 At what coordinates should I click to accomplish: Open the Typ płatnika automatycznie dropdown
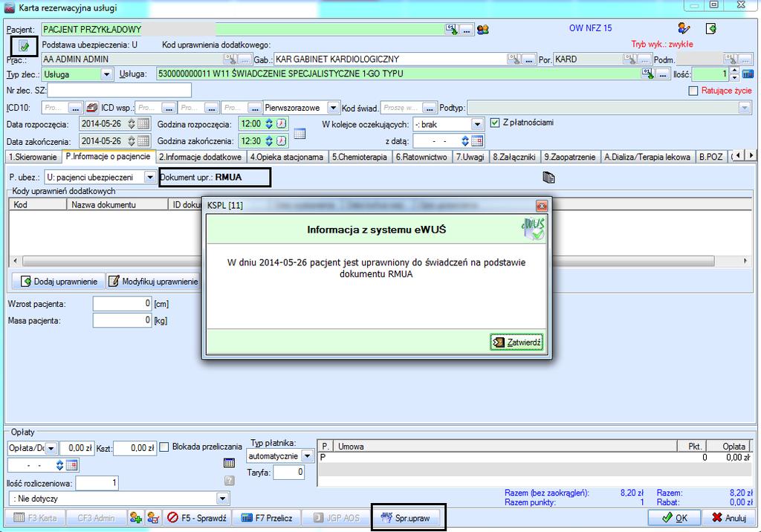pyautogui.click(x=307, y=455)
